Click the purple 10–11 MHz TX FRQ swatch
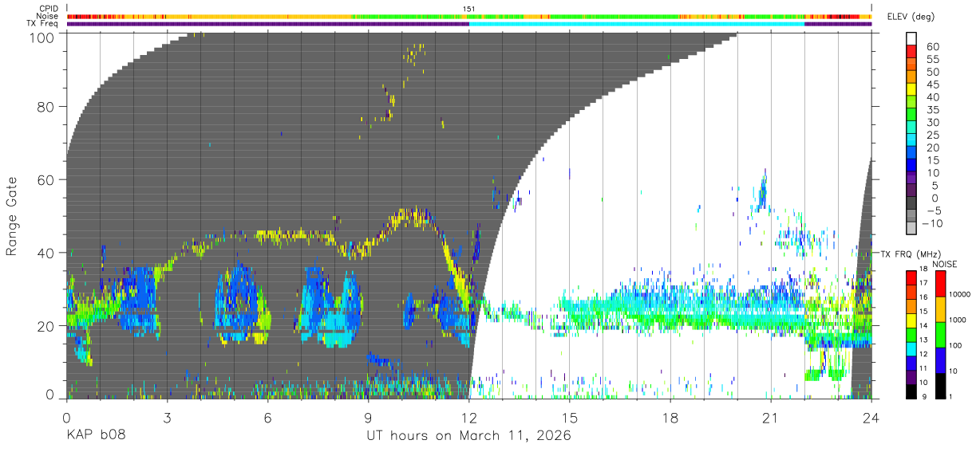 pyautogui.click(x=911, y=377)
